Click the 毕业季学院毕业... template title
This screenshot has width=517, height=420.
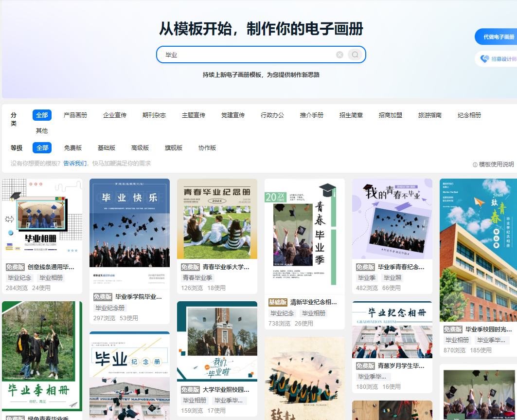(x=139, y=296)
